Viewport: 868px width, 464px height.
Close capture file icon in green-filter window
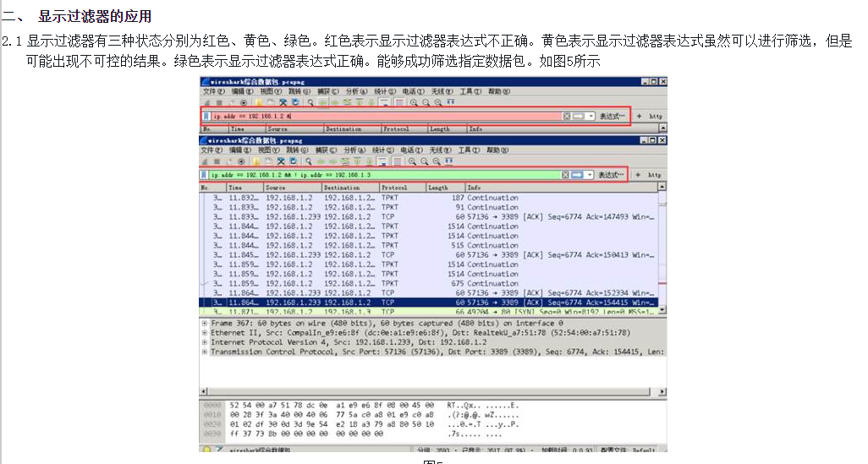281,161
